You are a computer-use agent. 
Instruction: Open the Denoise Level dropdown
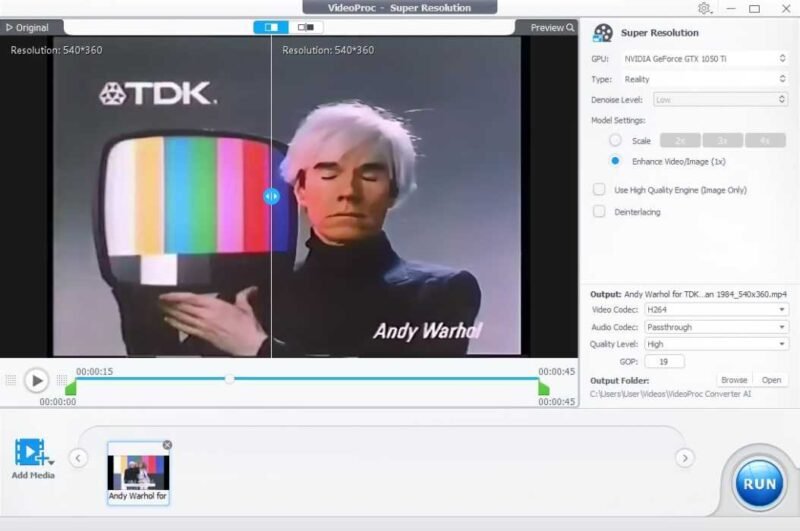coord(720,99)
